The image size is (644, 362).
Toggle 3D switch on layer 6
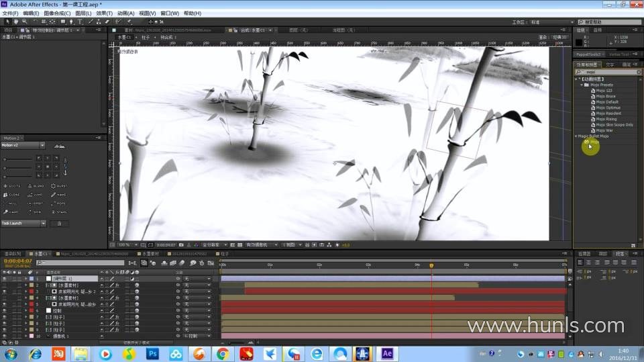click(137, 310)
